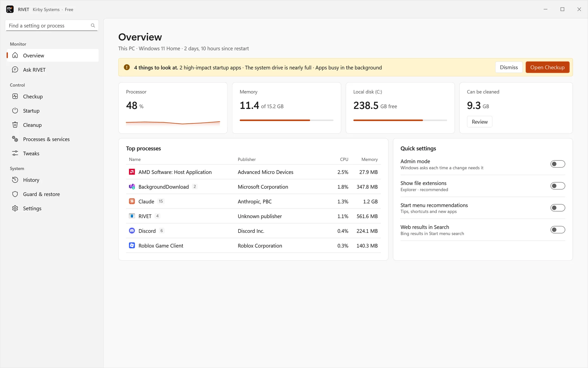
Task: Click the Settings gear icon
Action: click(x=15, y=208)
